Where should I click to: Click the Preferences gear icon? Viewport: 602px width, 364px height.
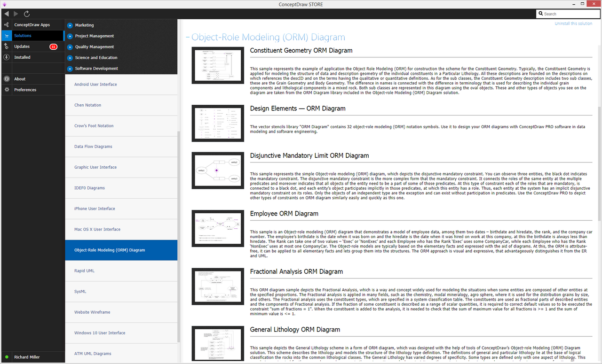click(x=6, y=90)
